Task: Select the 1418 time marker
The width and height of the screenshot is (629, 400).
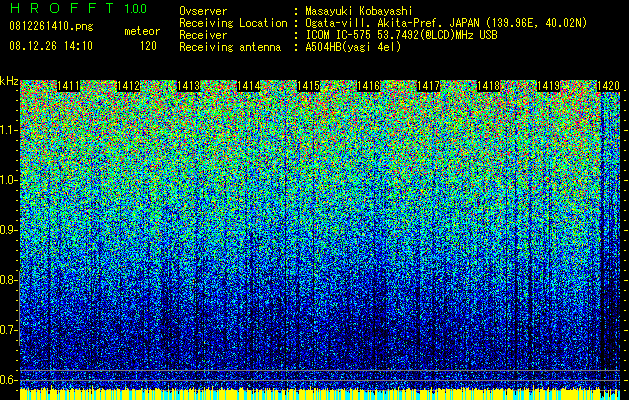Action: (488, 86)
